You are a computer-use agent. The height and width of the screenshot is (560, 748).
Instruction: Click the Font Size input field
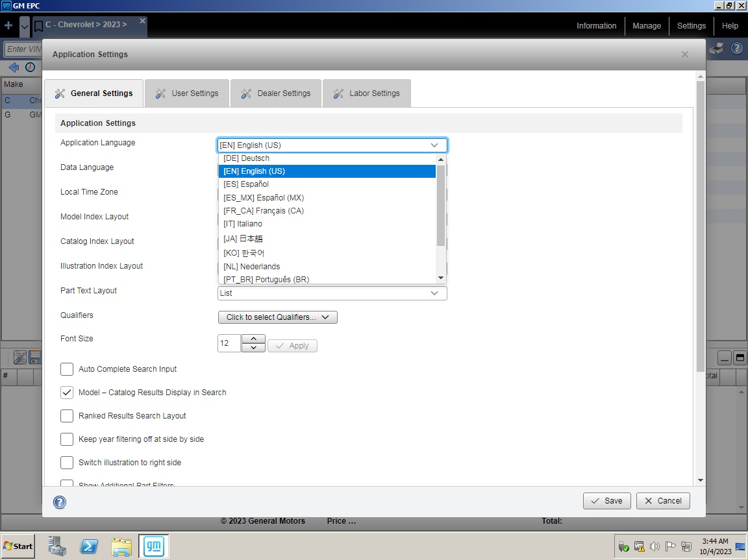click(x=229, y=343)
